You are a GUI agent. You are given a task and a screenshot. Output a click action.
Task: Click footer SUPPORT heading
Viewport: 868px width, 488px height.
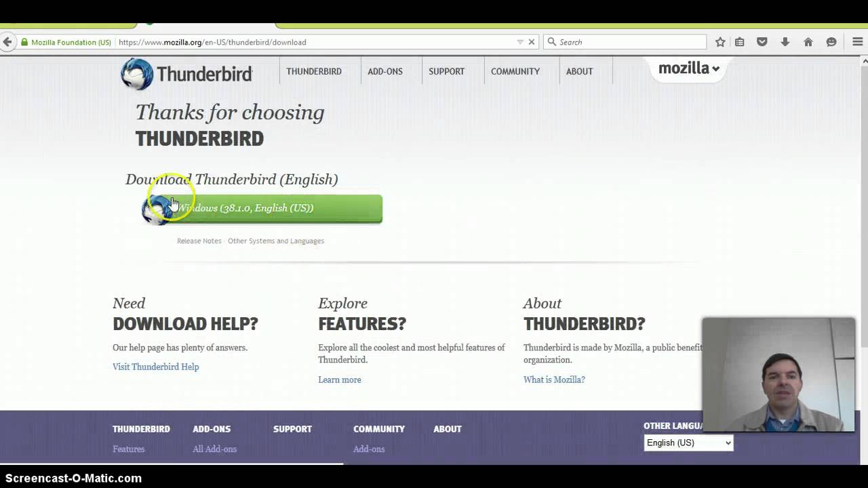point(292,429)
